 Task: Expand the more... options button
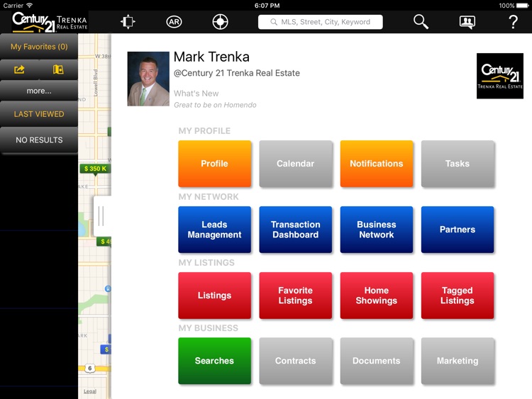[x=39, y=91]
